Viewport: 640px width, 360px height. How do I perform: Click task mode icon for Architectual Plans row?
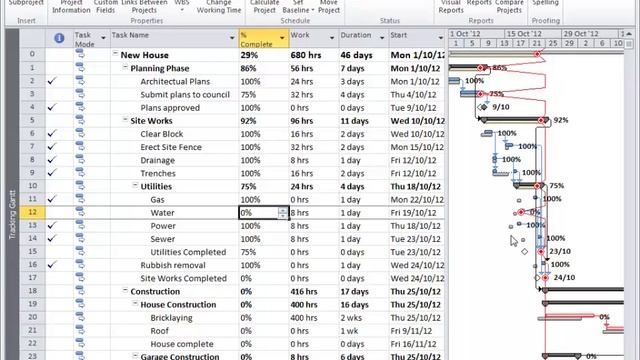[x=80, y=81]
